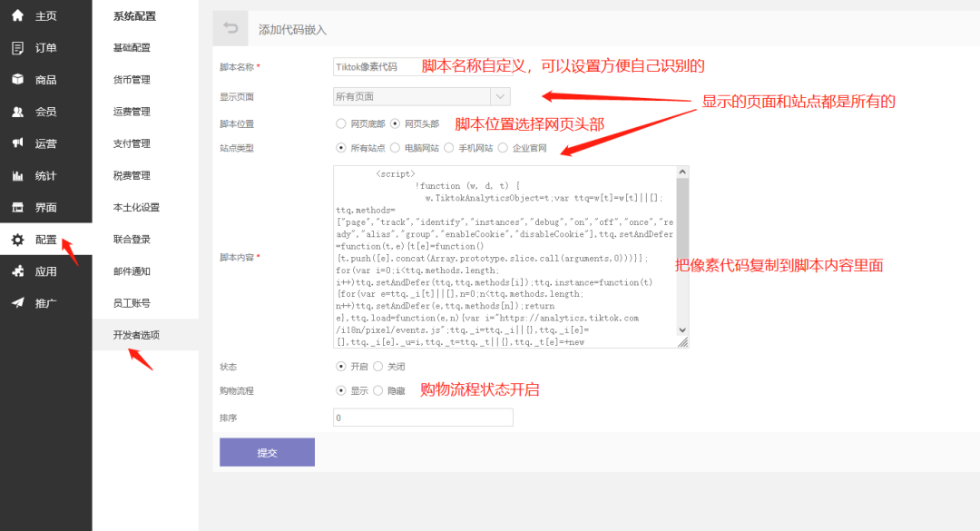This screenshot has width=980, height=531.
Task: Select the 会员 sidebar item
Action: [46, 112]
